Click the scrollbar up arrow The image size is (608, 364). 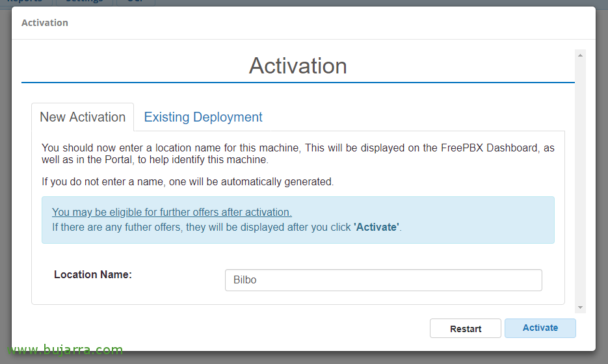(x=580, y=56)
